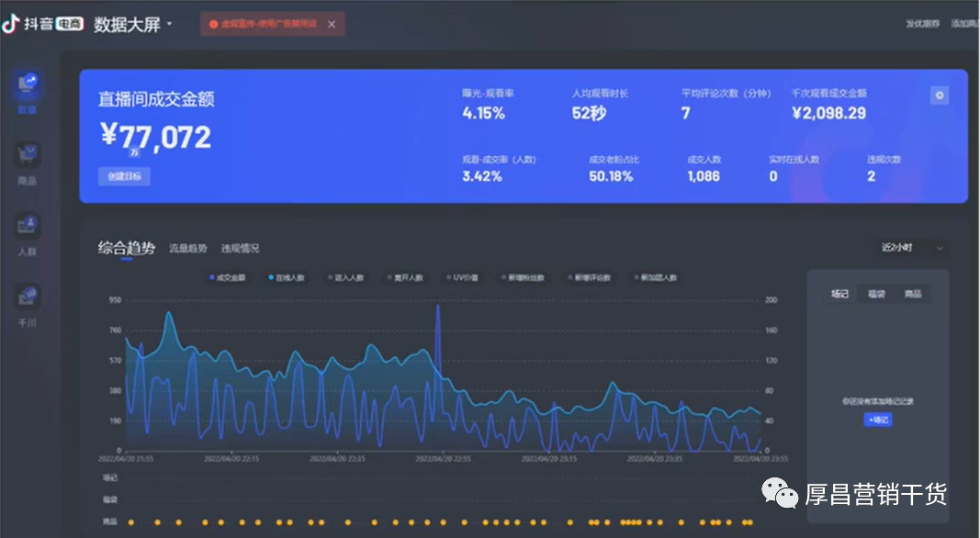
Task: Click the 3.42% conversion rate value
Action: coord(482,176)
